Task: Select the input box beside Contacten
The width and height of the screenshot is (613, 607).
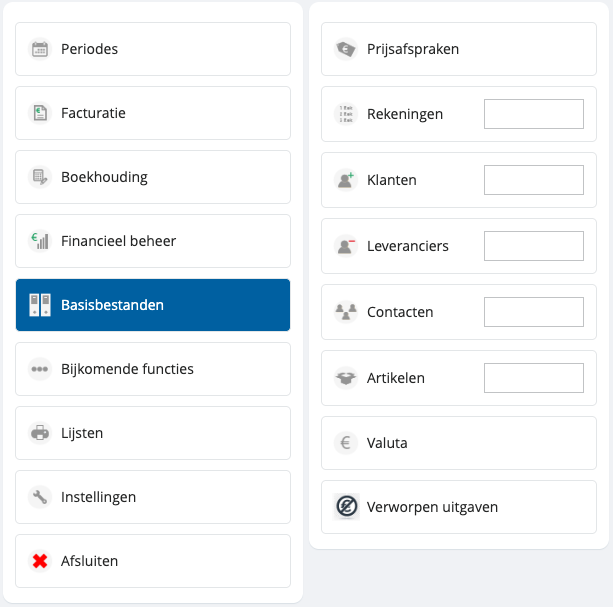Action: (x=533, y=312)
